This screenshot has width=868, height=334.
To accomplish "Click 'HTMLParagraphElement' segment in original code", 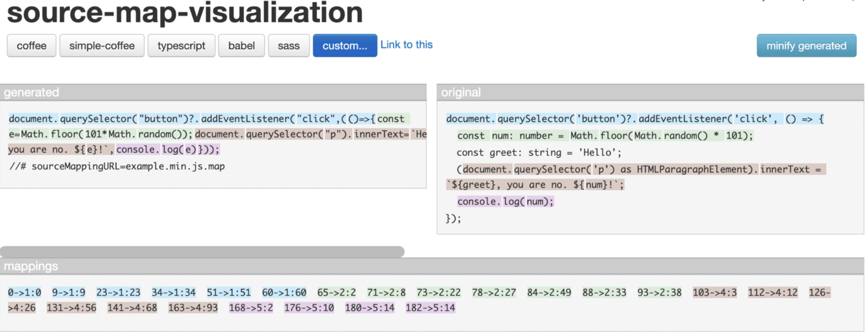I will click(692, 169).
